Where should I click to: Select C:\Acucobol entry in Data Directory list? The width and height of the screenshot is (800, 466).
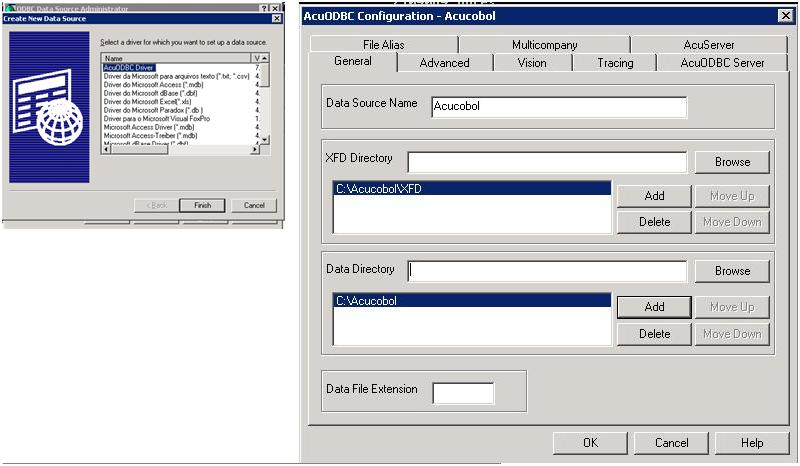coord(471,301)
